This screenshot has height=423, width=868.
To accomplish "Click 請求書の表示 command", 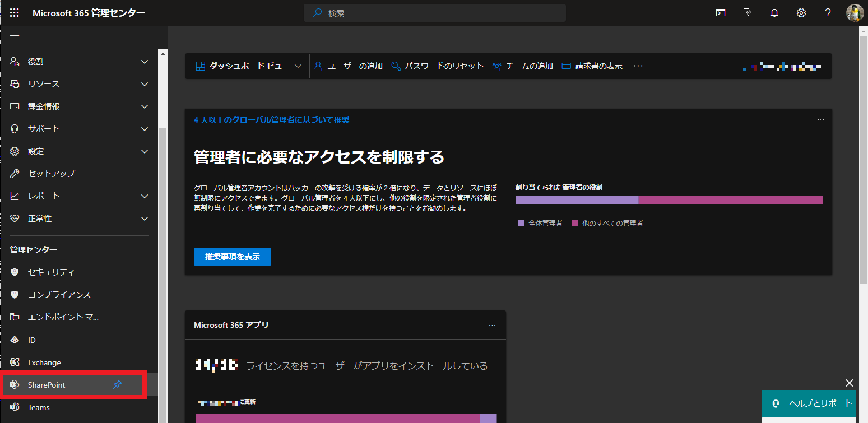I will tap(592, 66).
